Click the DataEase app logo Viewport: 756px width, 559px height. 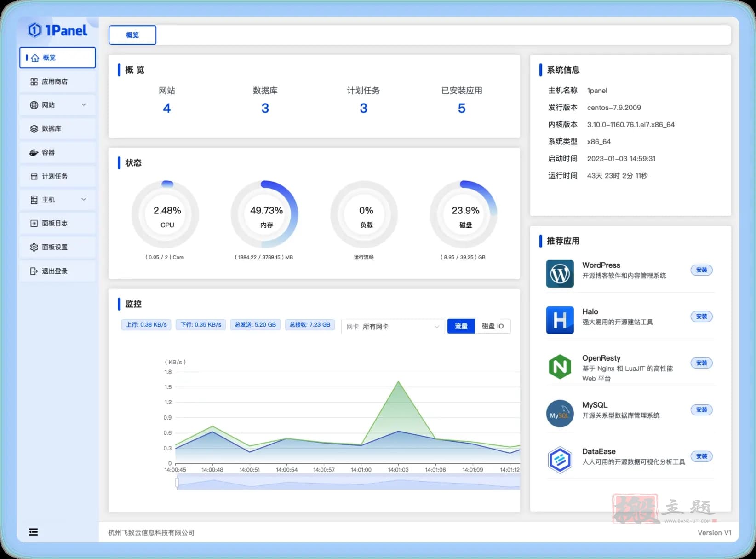tap(560, 460)
